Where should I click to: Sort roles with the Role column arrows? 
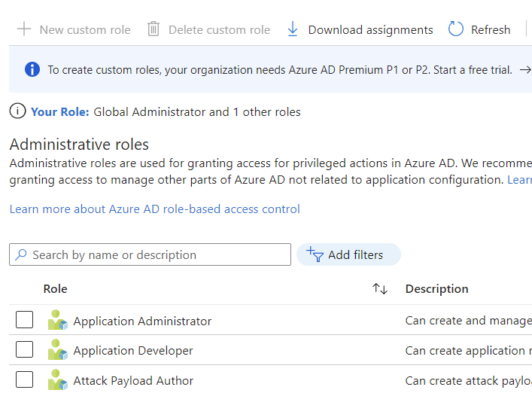pyautogui.click(x=380, y=289)
